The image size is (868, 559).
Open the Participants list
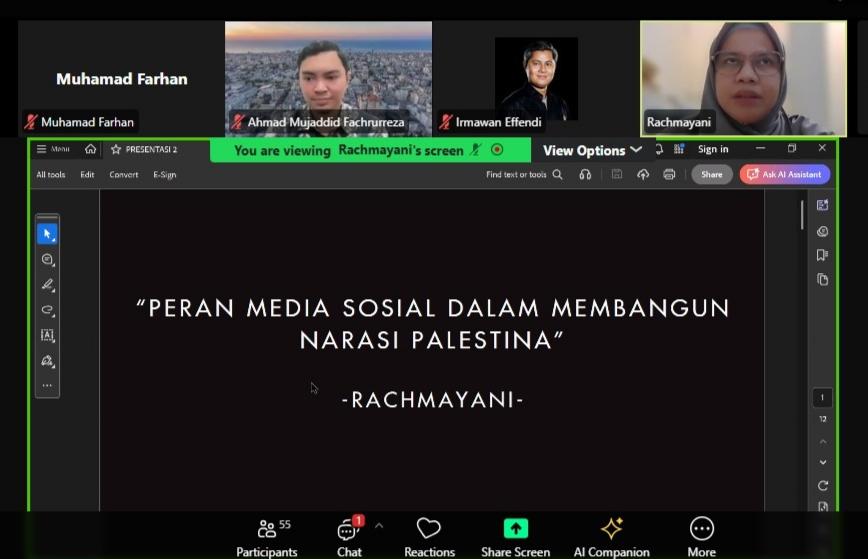pyautogui.click(x=267, y=537)
